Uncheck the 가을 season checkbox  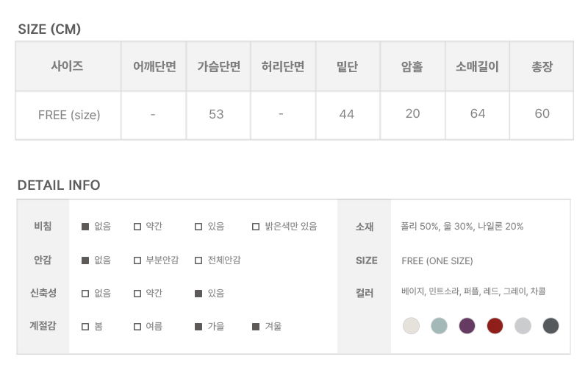tap(198, 326)
